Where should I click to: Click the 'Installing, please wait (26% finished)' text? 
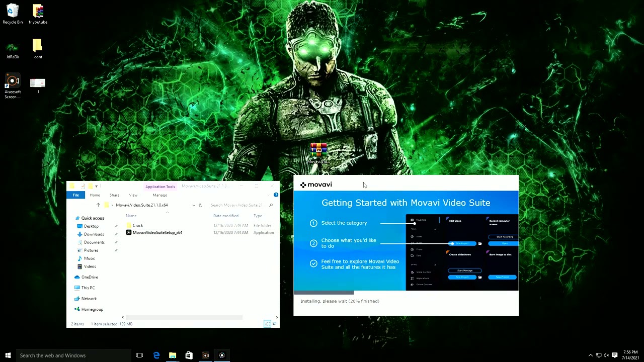pos(340,301)
